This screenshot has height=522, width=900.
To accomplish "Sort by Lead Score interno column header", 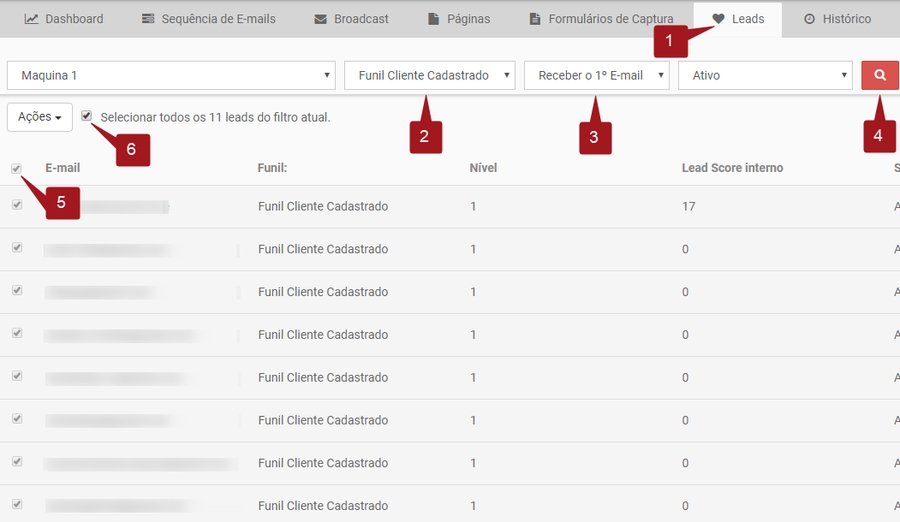I will pos(732,168).
